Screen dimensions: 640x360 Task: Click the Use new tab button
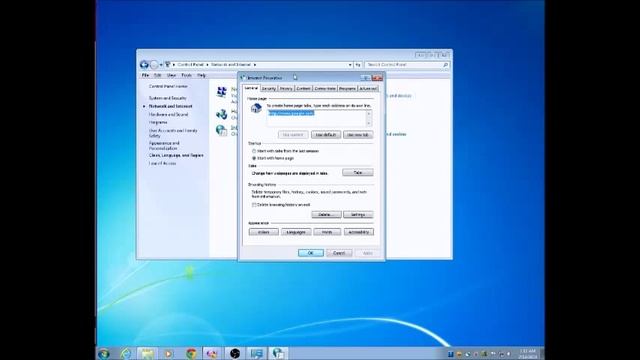(358, 135)
